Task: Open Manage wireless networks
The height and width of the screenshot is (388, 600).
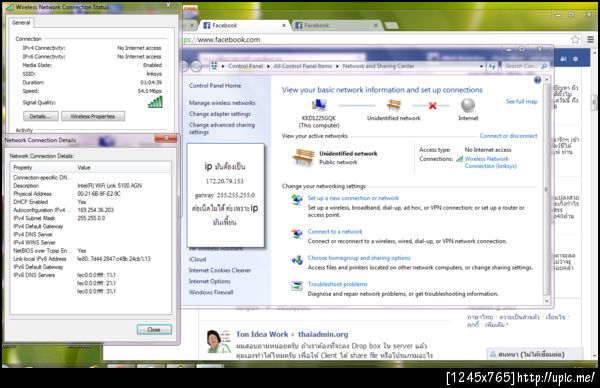Action: point(222,103)
